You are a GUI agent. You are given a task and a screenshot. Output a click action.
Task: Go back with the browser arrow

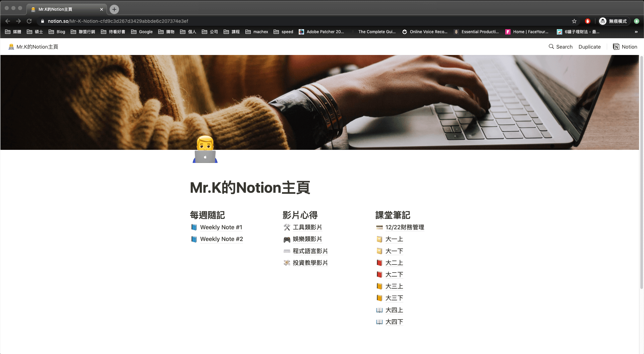click(8, 21)
